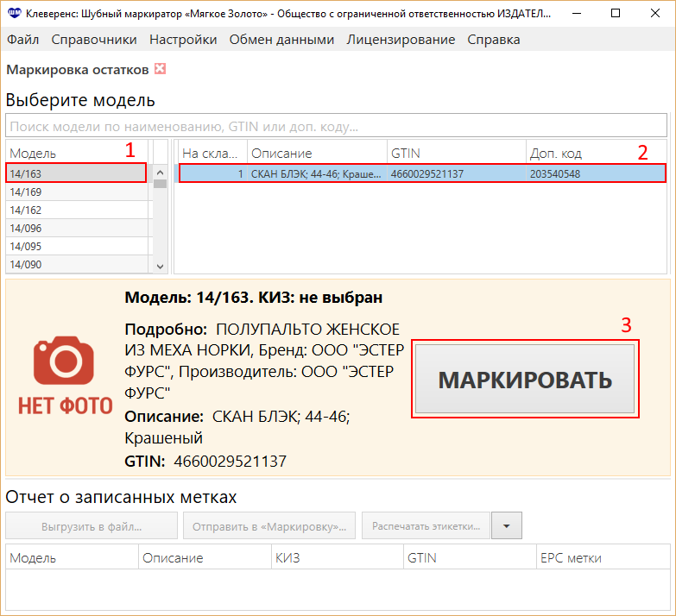Viewport: 676px width, 616px height.
Task: Click the НЕТ ФОТО camera placeholder image
Action: click(x=65, y=376)
